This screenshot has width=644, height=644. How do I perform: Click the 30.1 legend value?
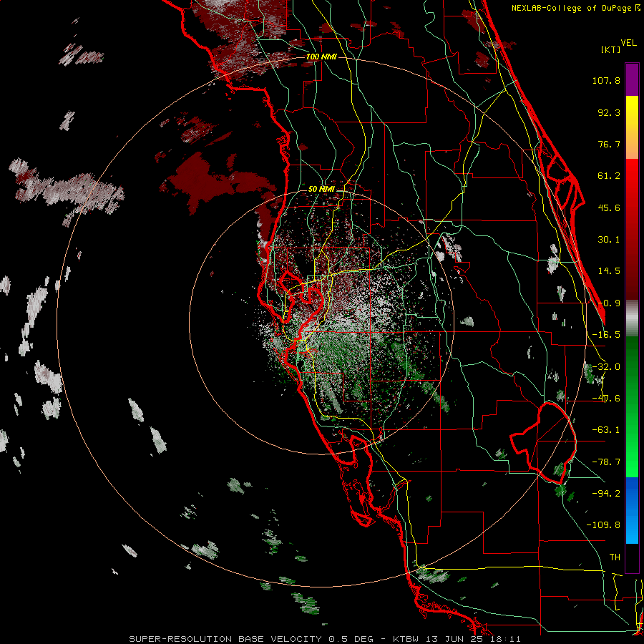(609, 240)
